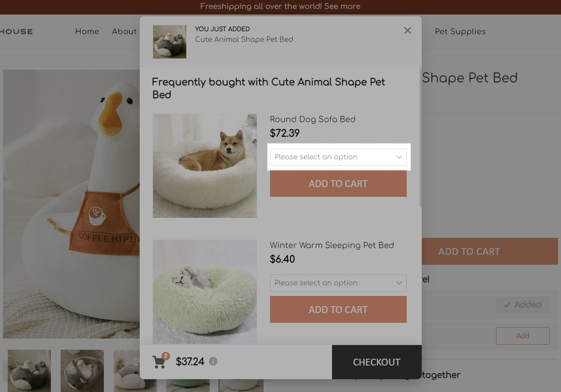Screen dimensions: 561x392
Task: Proceed to Checkout
Action: tap(376, 362)
